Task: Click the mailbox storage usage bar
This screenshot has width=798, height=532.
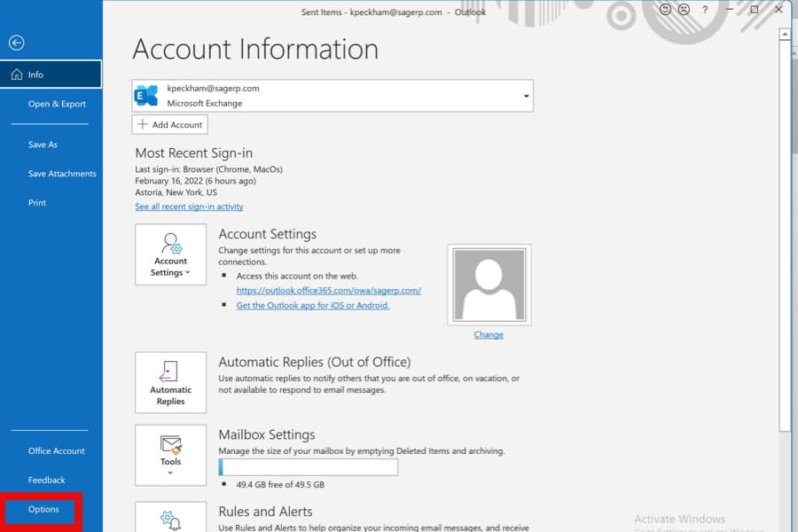Action: coord(310,467)
